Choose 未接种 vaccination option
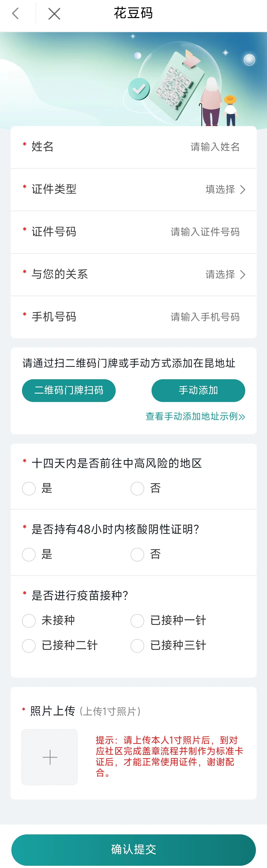 coord(29,621)
